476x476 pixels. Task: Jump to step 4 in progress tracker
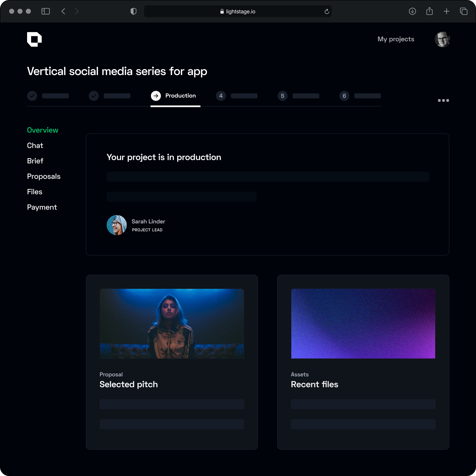pyautogui.click(x=221, y=96)
